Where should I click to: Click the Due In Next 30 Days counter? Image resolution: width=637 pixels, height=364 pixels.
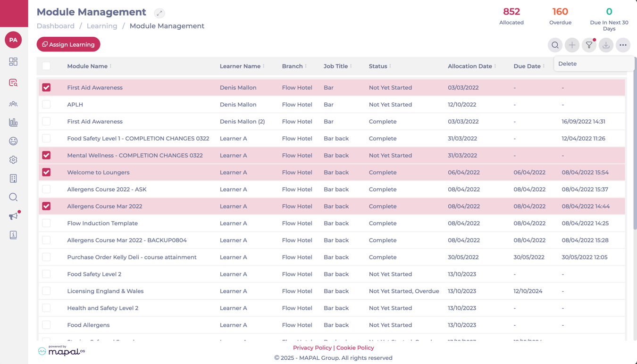[x=609, y=19]
